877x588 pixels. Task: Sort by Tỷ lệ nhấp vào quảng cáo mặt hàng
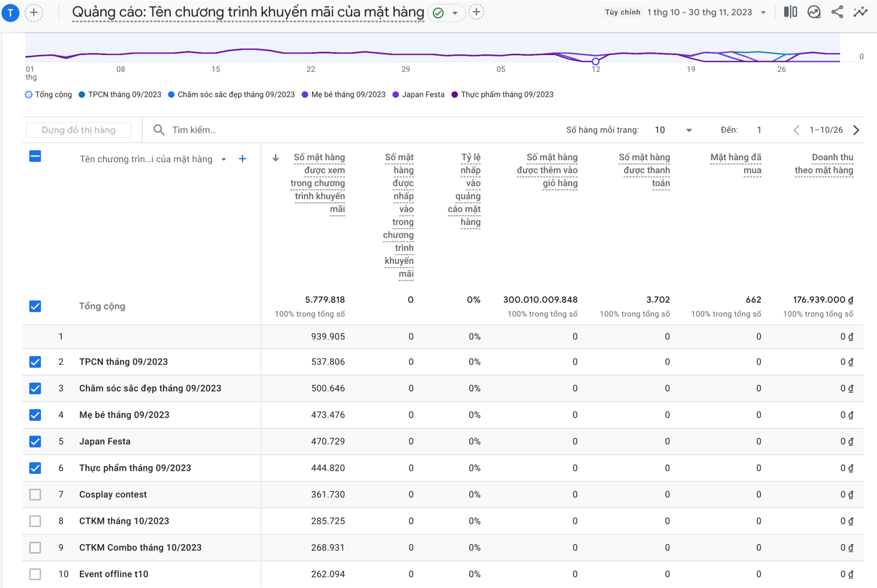pos(464,189)
